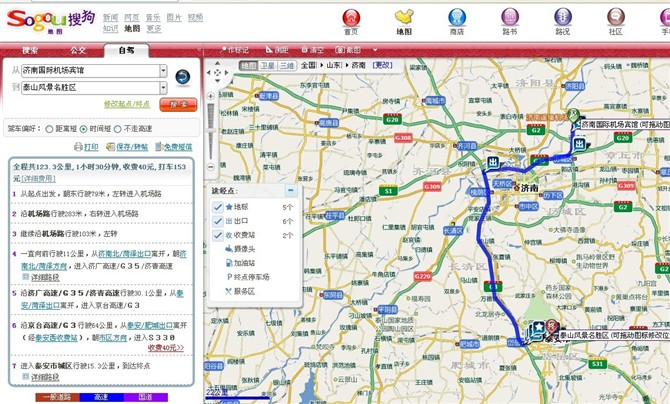Click the swap start and destination icon

183,77
